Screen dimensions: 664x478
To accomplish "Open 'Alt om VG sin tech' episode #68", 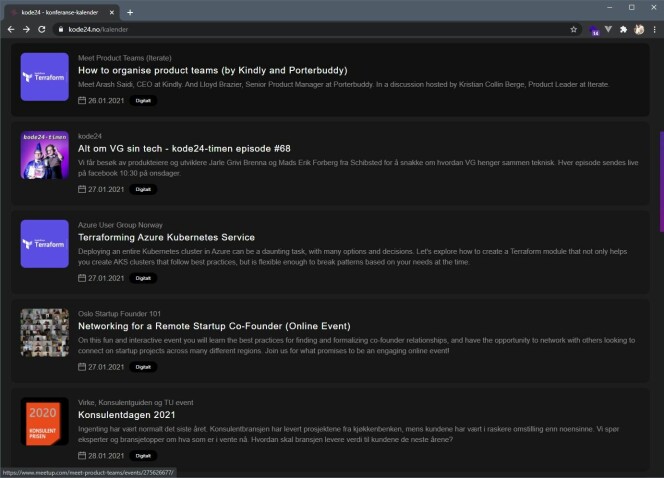I will pyautogui.click(x=184, y=149).
